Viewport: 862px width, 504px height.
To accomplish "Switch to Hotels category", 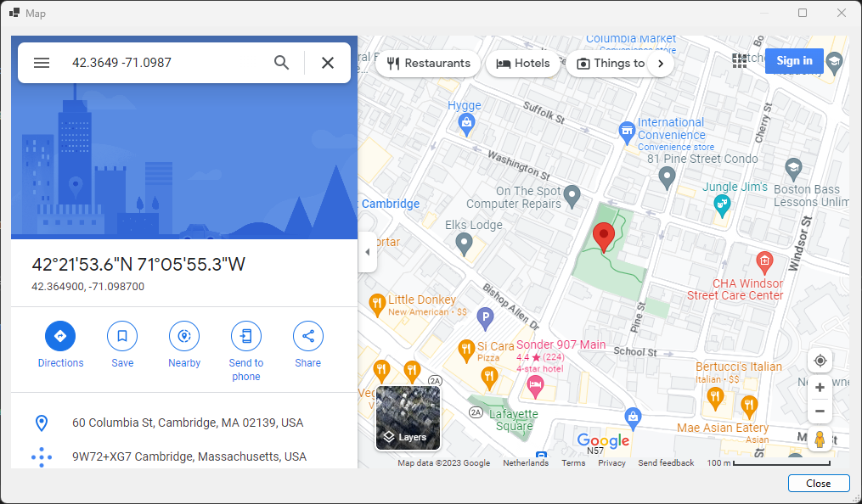I will [522, 63].
